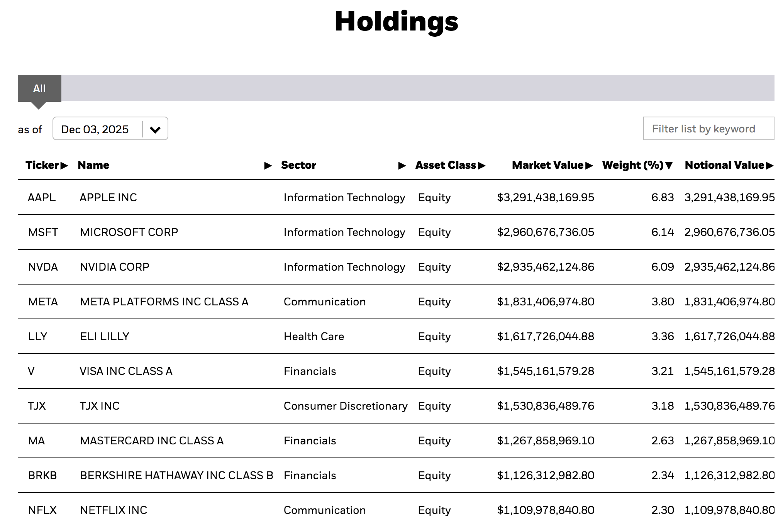Click the AAPL ticker link

coord(41,197)
